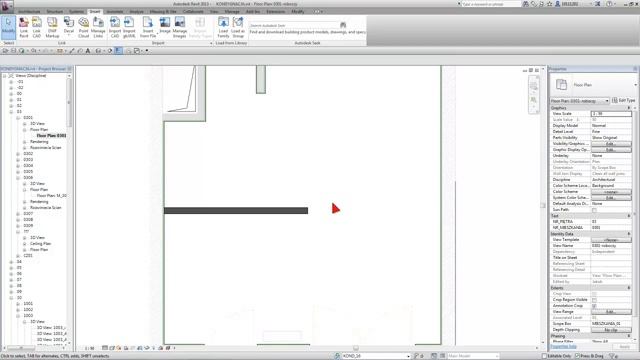Collapse the Extents section in Properties
Viewport: 640px width, 360px height.
[x=629, y=288]
